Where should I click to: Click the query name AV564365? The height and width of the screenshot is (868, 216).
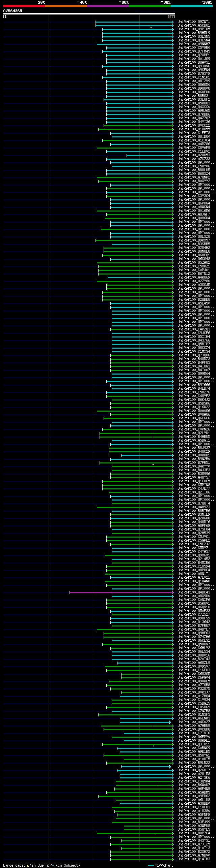[13, 11]
